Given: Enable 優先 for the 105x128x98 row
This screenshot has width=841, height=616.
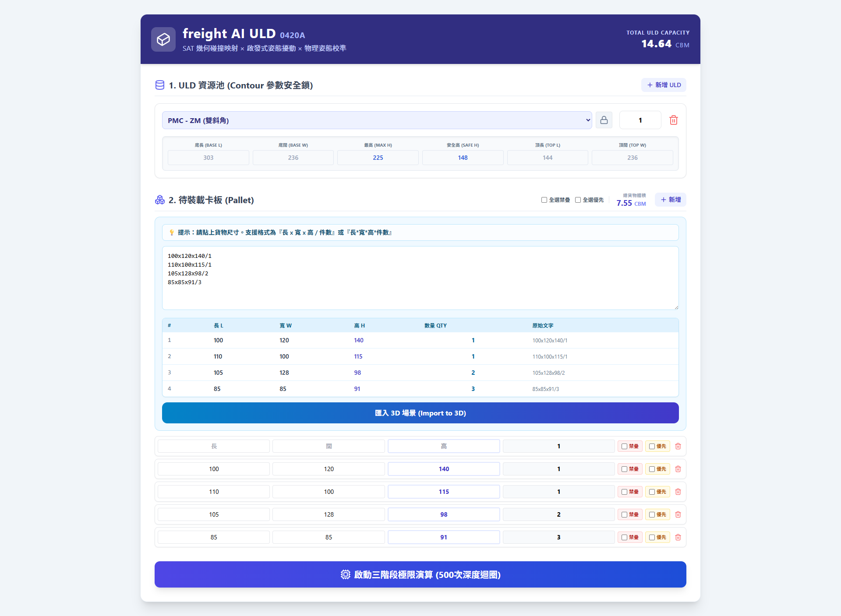Looking at the screenshot, I should pos(652,514).
